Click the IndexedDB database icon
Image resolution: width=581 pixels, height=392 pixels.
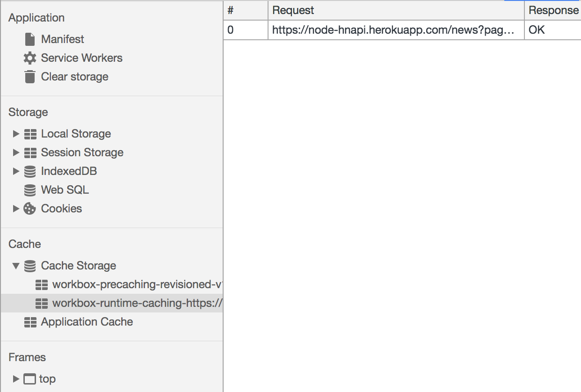click(x=30, y=171)
